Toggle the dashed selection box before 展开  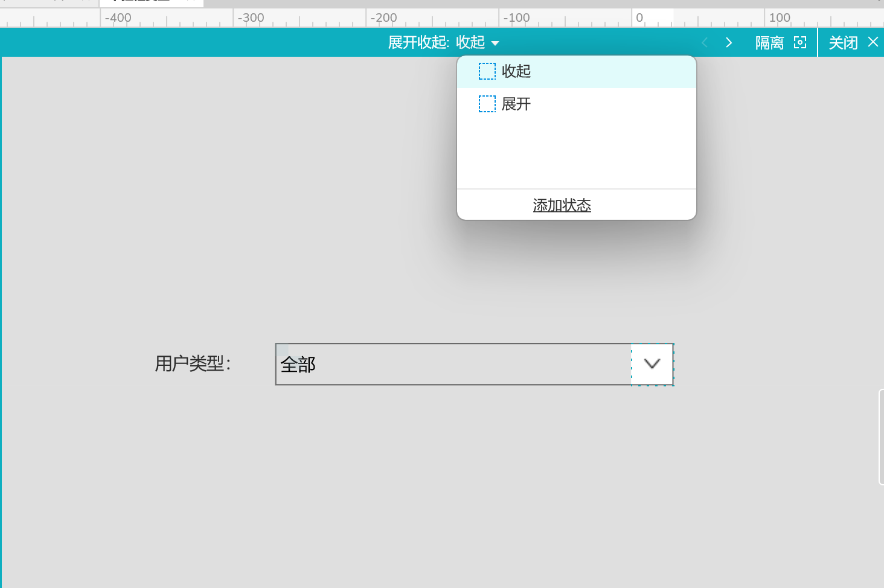pos(487,103)
